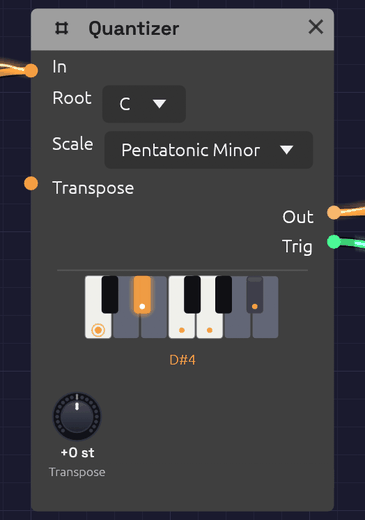
Task: Click the green Trig output port
Action: tap(334, 242)
